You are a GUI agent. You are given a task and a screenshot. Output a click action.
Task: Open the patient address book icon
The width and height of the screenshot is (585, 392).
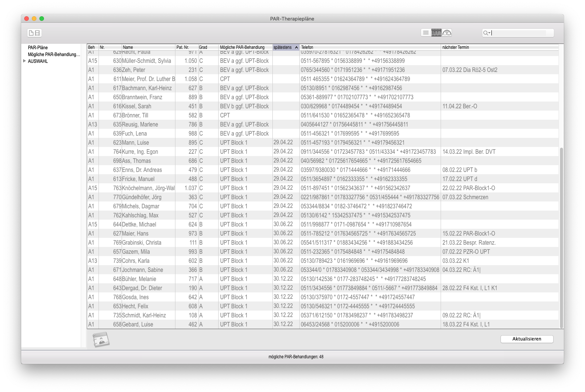click(x=101, y=339)
